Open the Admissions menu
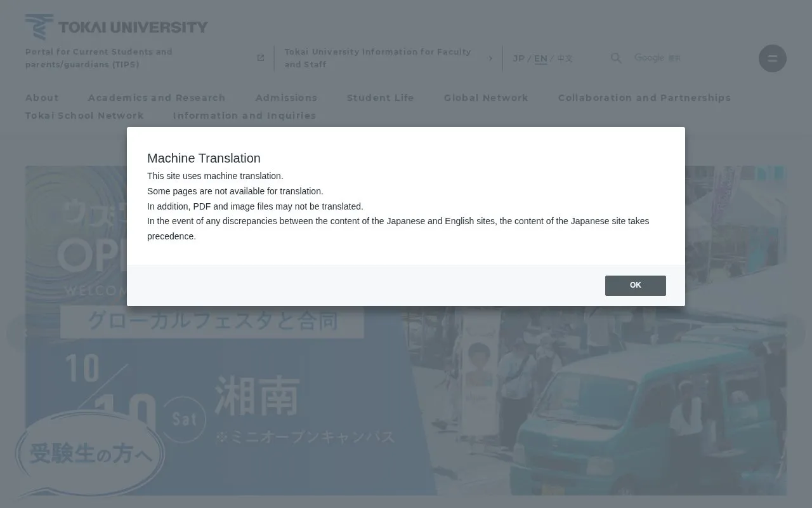Image resolution: width=812 pixels, height=508 pixels. coord(286,98)
